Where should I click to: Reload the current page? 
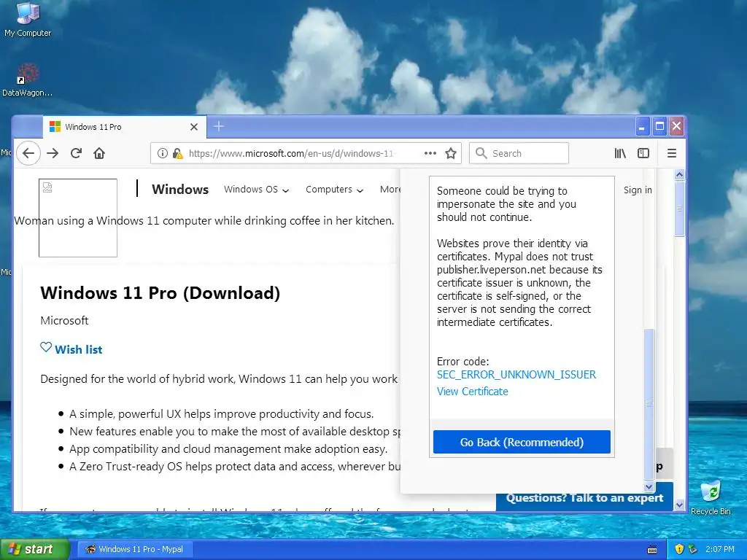(76, 153)
